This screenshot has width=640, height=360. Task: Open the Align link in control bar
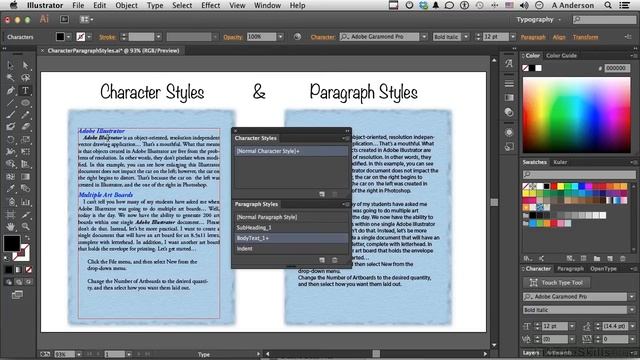point(559,37)
